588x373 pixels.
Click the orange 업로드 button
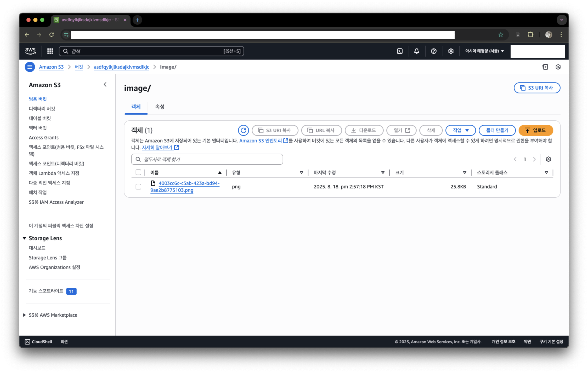535,130
